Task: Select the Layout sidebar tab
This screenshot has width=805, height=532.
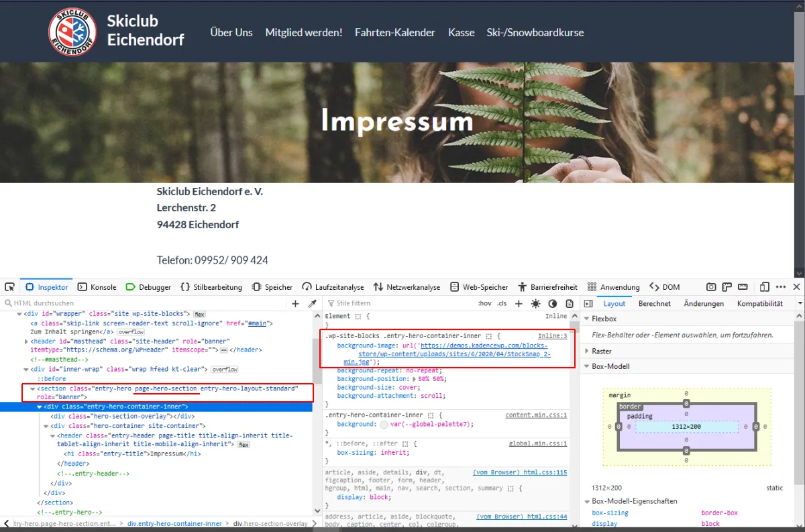Action: [x=614, y=304]
